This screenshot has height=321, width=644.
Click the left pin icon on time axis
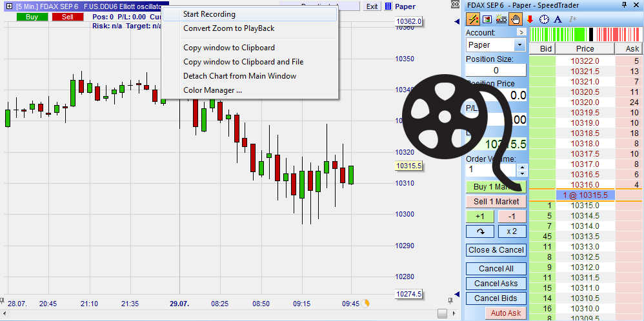pyautogui.click(x=3, y=300)
